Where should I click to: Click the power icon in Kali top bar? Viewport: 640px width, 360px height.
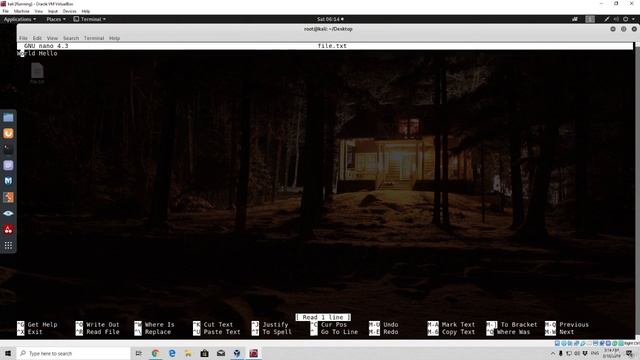pyautogui.click(x=625, y=19)
